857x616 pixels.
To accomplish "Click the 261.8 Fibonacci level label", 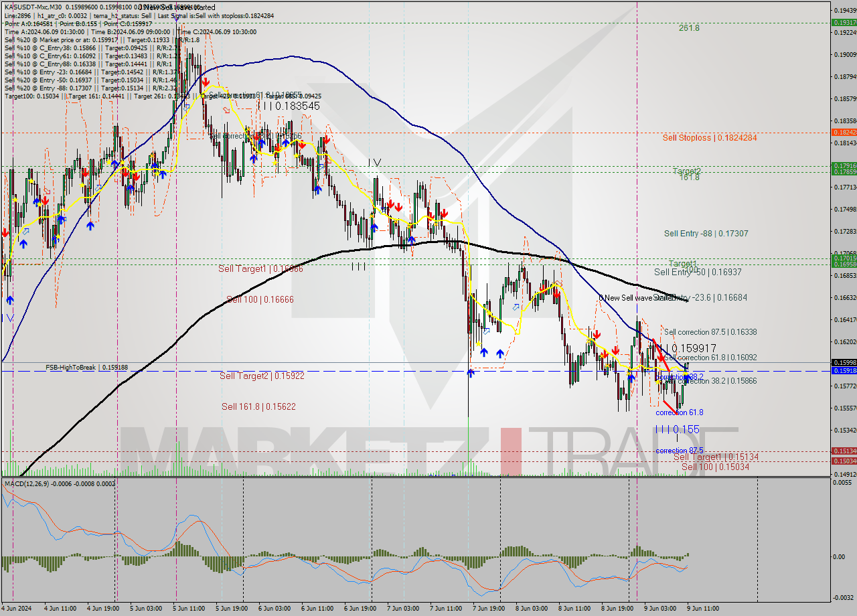I will tap(689, 28).
